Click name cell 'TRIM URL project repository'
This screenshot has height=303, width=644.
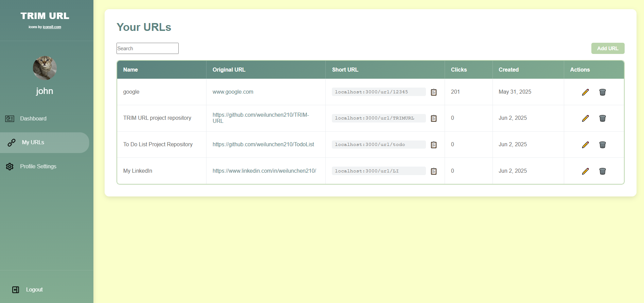pos(157,118)
